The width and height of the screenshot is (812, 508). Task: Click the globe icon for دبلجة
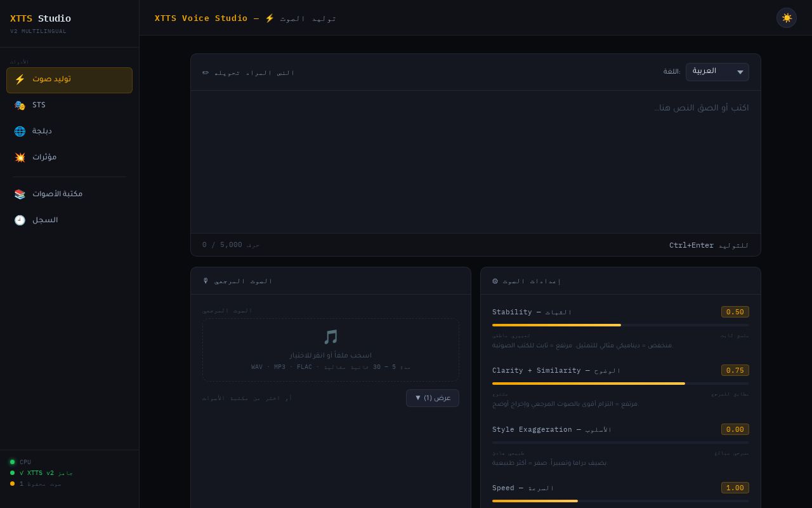tap(20, 131)
